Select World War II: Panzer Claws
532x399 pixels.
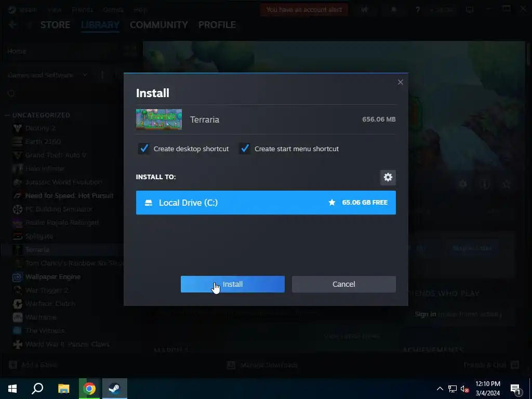(67, 344)
